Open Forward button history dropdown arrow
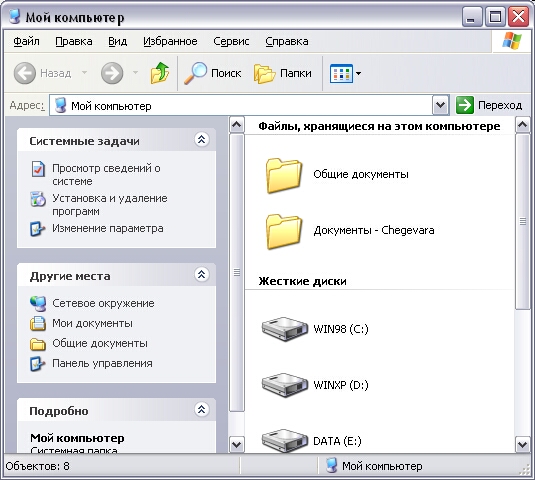The height and width of the screenshot is (480, 535). tap(135, 72)
